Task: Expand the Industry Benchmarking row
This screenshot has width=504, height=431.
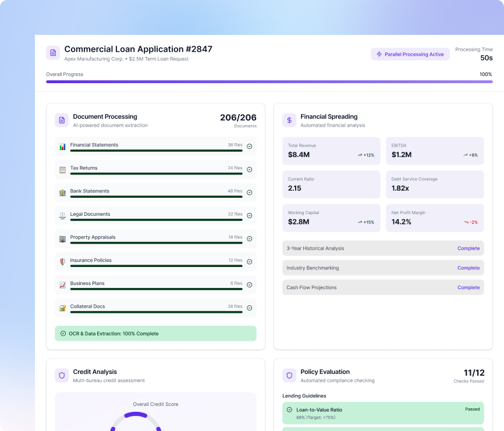Action: pos(383,268)
